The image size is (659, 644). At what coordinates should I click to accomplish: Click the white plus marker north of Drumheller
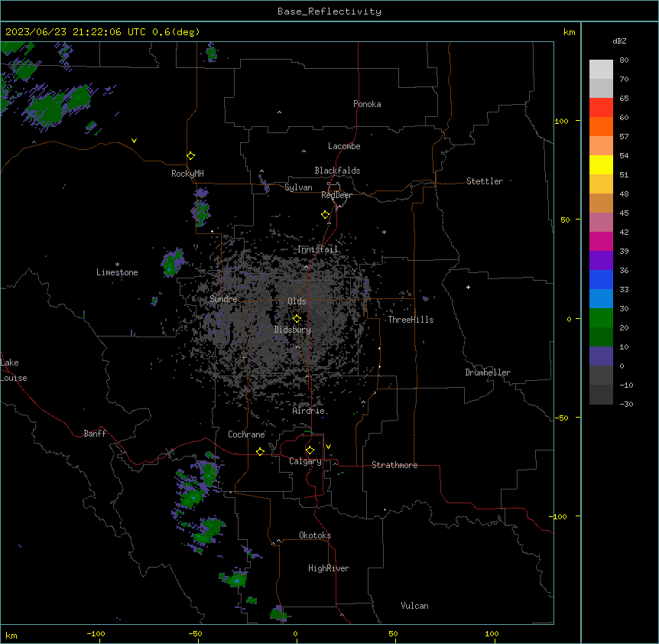click(x=468, y=287)
